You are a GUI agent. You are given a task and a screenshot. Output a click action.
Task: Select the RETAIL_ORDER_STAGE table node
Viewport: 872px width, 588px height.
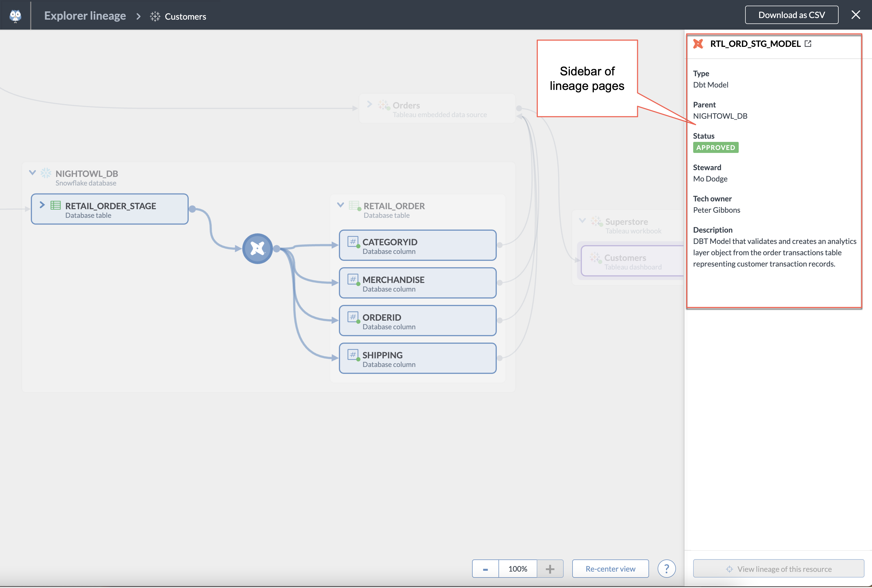[110, 209]
